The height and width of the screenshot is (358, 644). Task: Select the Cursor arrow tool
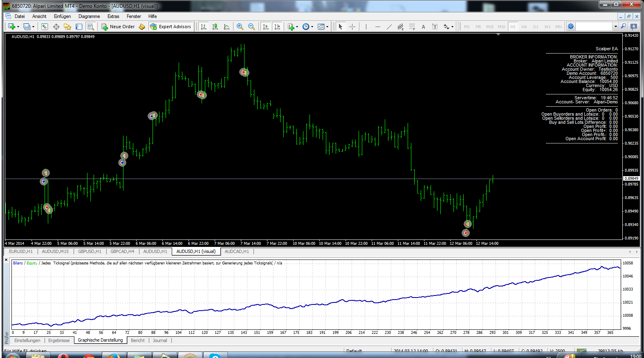pos(340,27)
